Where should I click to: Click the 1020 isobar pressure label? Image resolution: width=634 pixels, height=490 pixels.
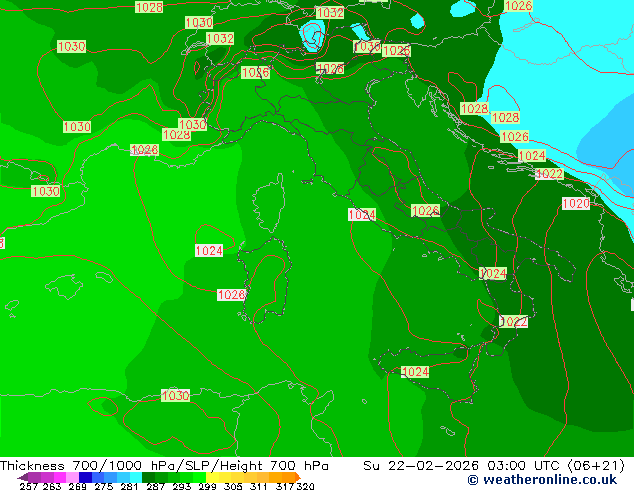[576, 203]
